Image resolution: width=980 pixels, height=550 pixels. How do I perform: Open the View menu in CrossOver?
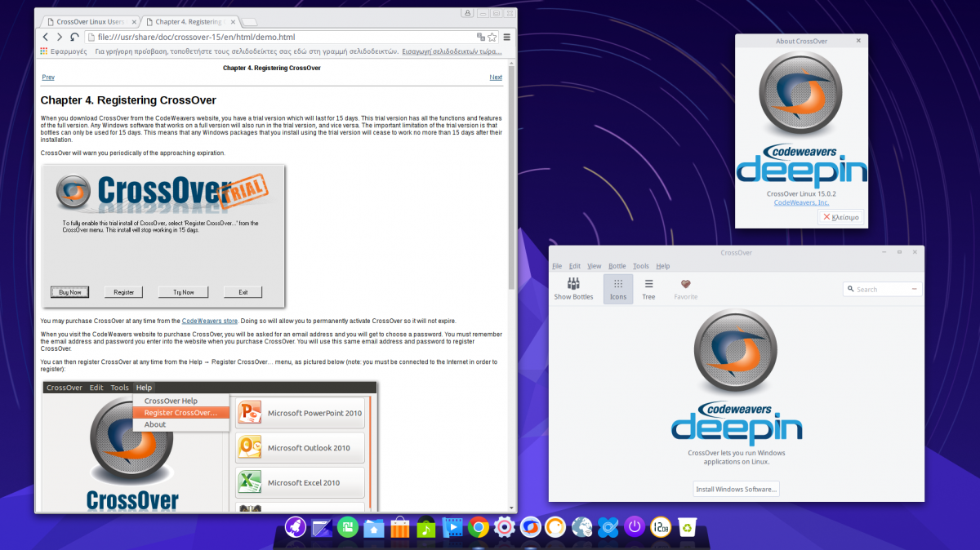coord(595,266)
